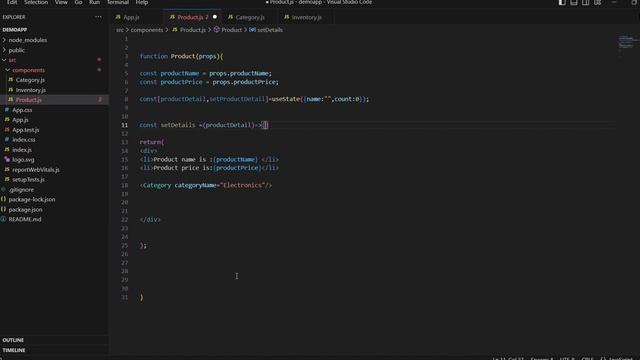Expand the node_modules folder
Image resolution: width=640 pixels, height=360 pixels.
click(x=4, y=40)
